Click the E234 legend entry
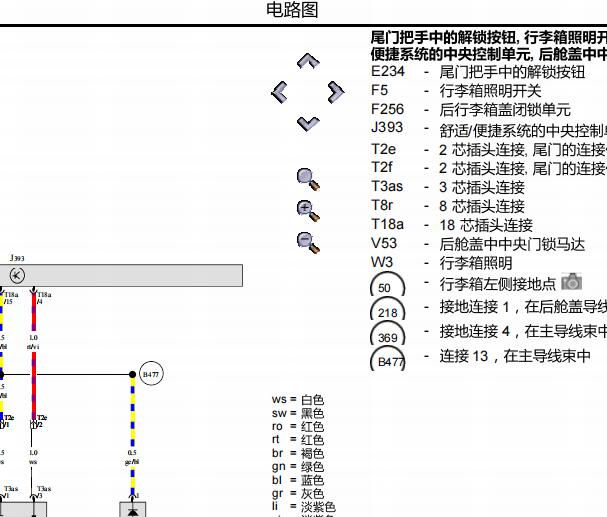Viewport: 607px width, 517px height. [x=478, y=72]
